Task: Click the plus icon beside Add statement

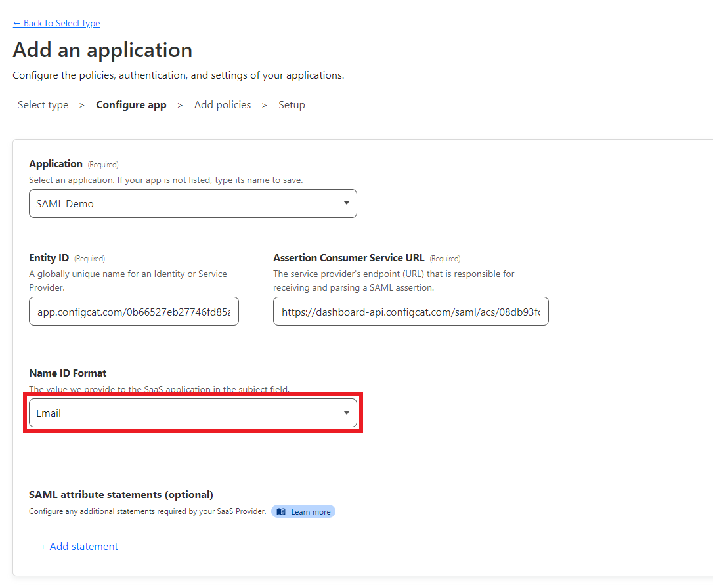Action: (43, 546)
